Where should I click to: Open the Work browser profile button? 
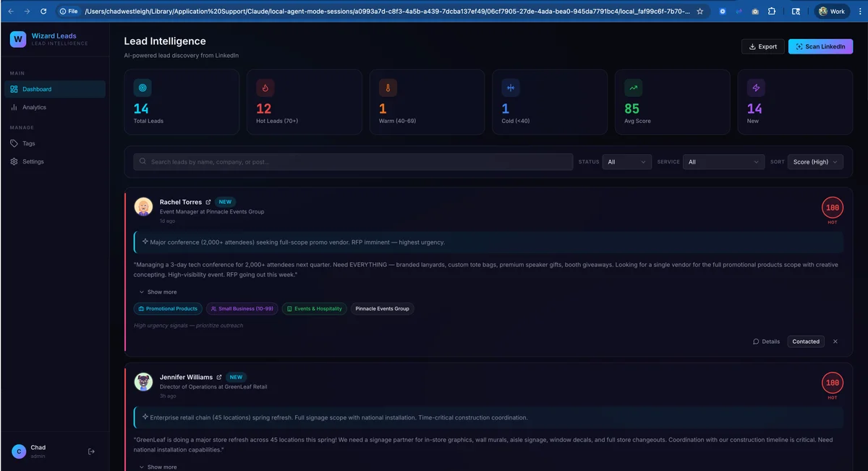point(832,12)
